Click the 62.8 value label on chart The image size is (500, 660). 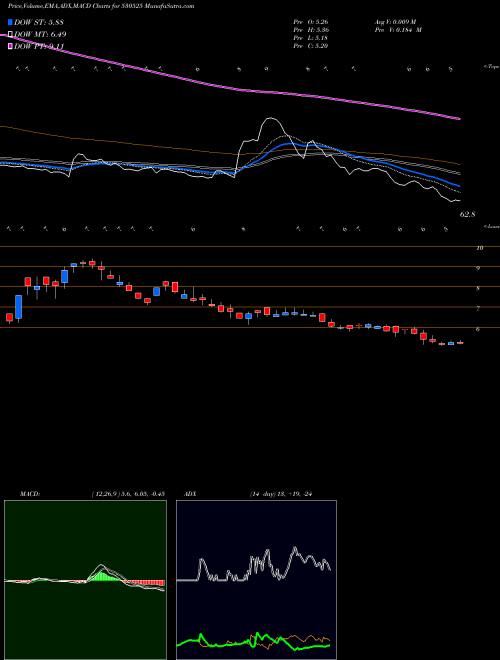pyautogui.click(x=468, y=214)
